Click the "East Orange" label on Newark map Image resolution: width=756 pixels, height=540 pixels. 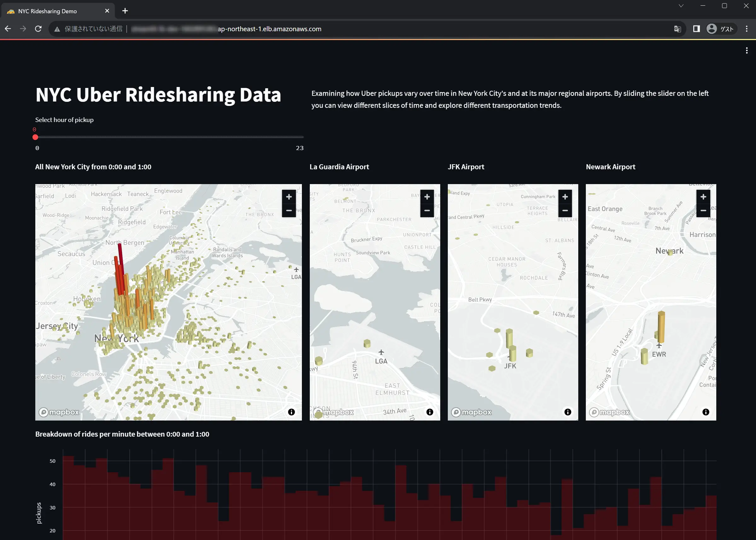[605, 209]
